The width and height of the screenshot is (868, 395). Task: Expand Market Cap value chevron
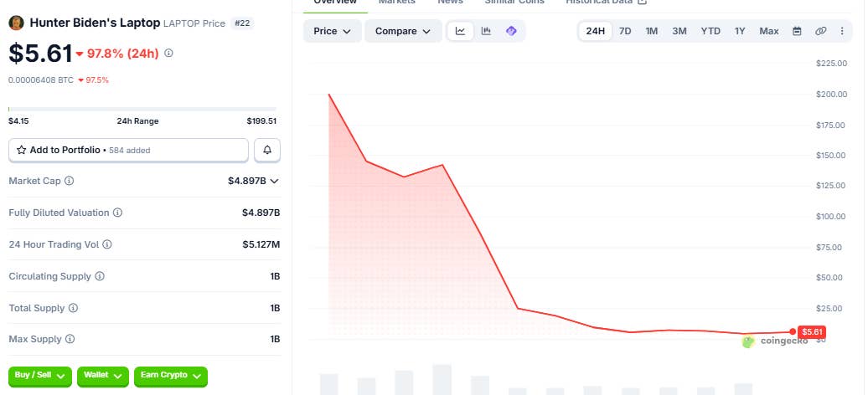pyautogui.click(x=274, y=181)
